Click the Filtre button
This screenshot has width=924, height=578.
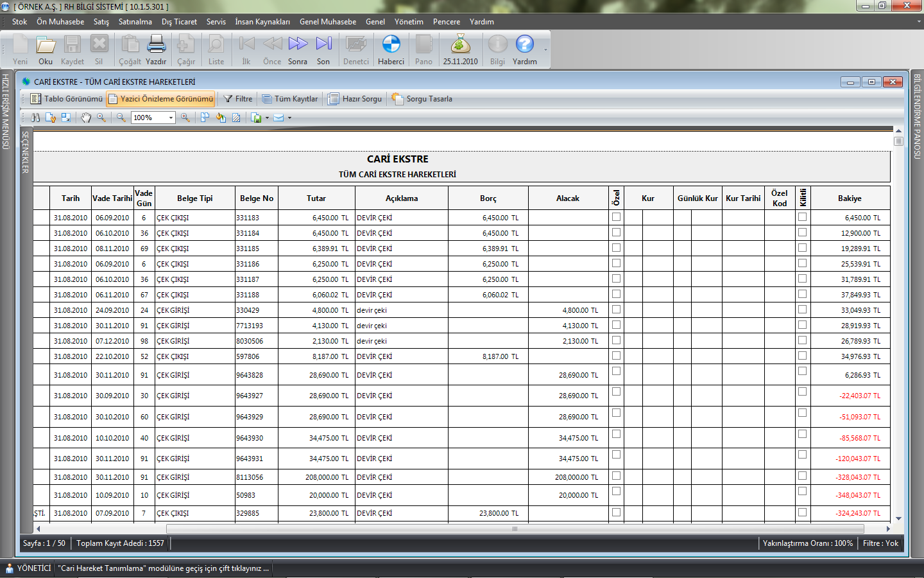coord(238,99)
